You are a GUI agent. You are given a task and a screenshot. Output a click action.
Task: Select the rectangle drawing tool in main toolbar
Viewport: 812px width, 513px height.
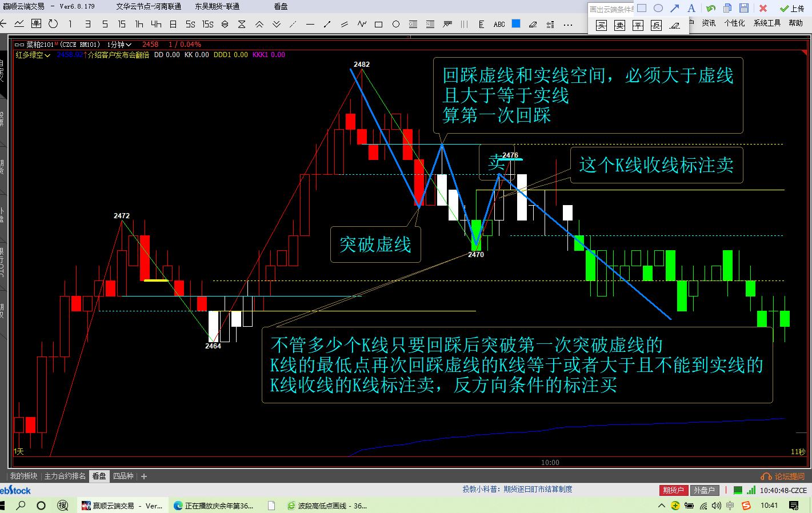pos(378,25)
